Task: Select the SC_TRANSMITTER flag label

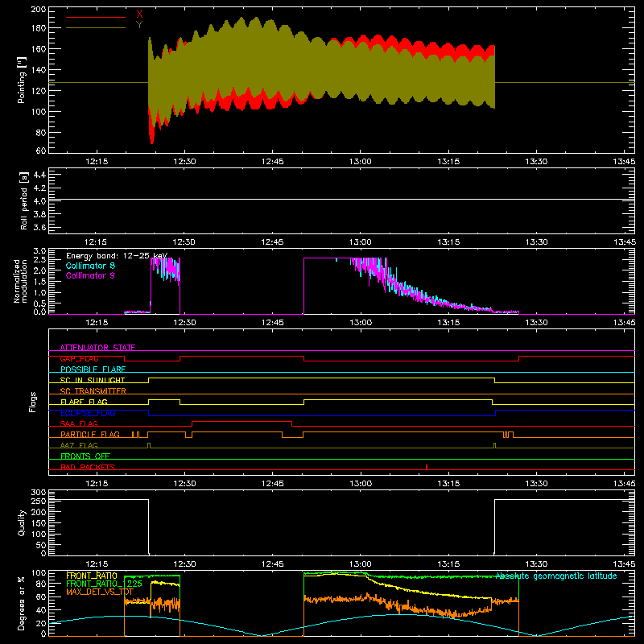Action: pos(93,391)
